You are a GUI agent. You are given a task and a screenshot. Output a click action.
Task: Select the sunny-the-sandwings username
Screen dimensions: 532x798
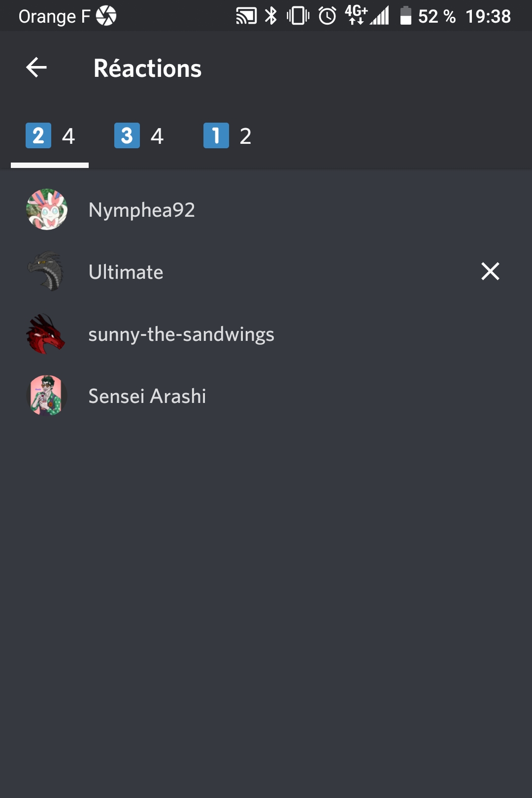pos(181,334)
